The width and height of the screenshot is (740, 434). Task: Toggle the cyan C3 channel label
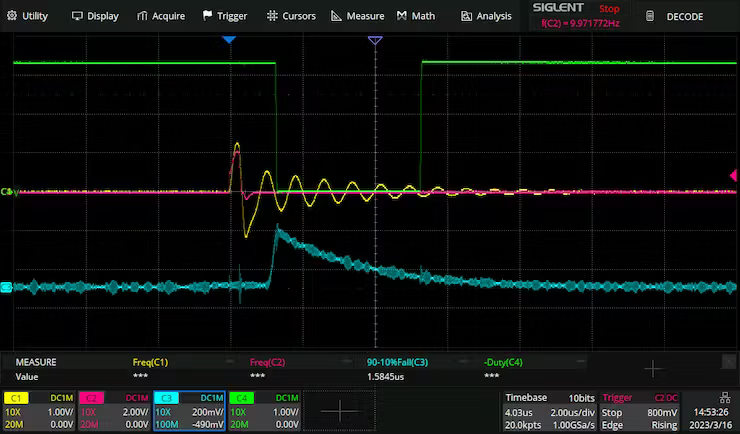[x=166, y=398]
